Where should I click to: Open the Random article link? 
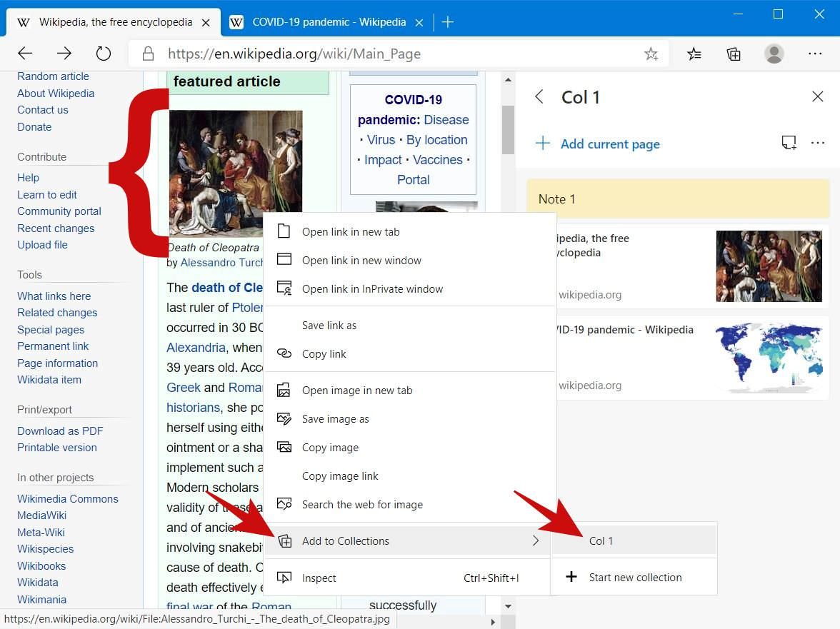click(x=53, y=76)
